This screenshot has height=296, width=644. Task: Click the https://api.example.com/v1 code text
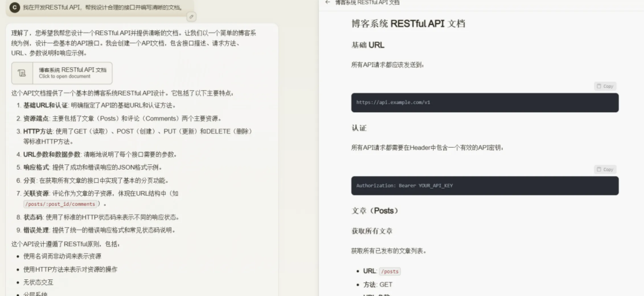tap(393, 102)
